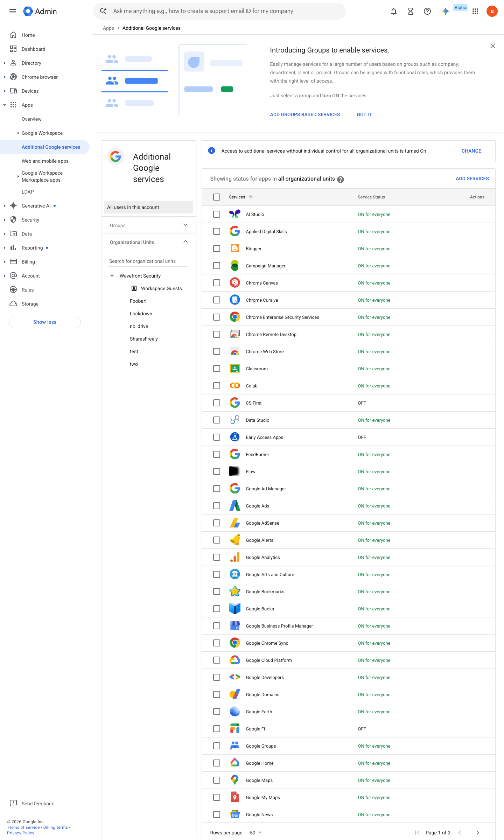Screen dimensions: 504x840
Task: Toggle the select-all services checkbox
Action: 217,197
